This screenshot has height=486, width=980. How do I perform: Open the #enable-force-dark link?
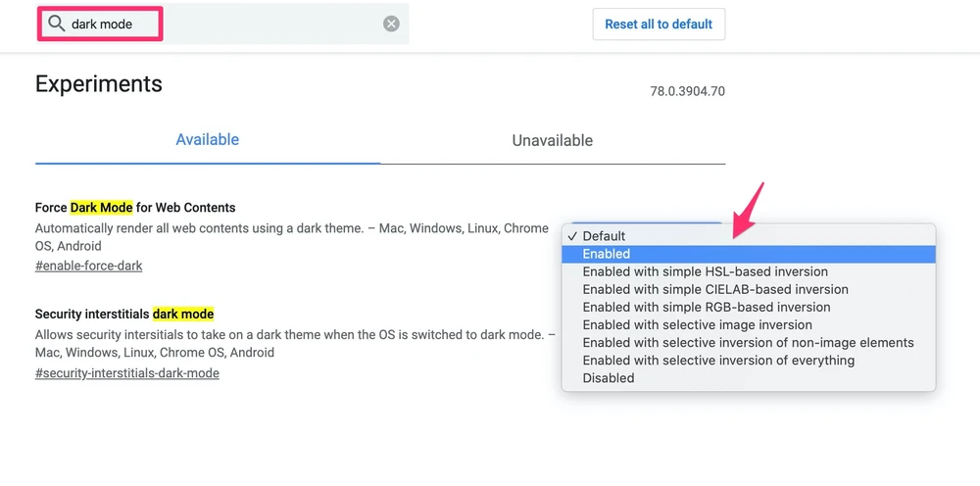pos(88,266)
